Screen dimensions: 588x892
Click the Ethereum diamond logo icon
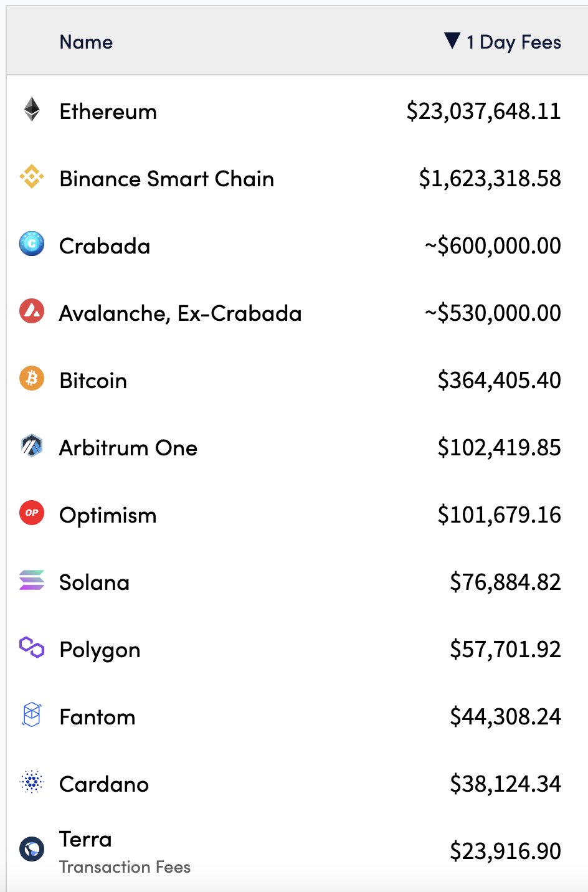click(x=32, y=110)
